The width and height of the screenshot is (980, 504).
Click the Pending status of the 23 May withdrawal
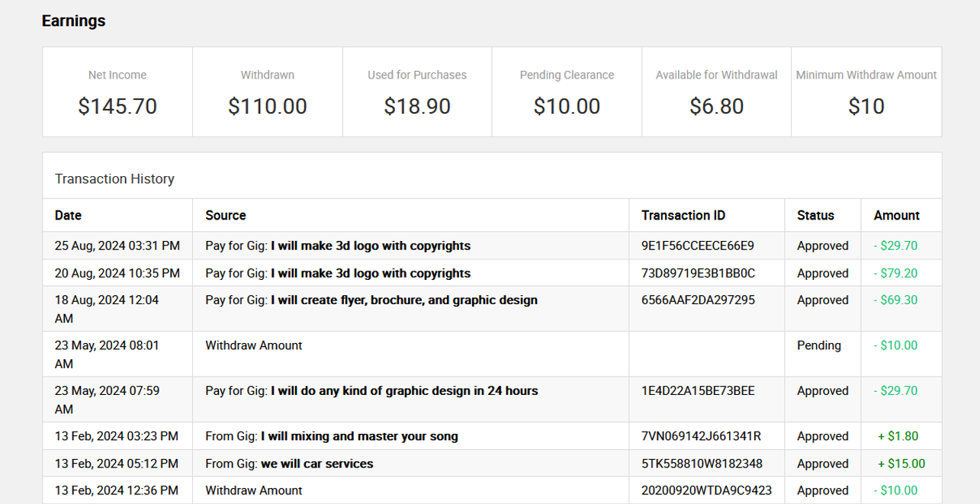click(819, 345)
